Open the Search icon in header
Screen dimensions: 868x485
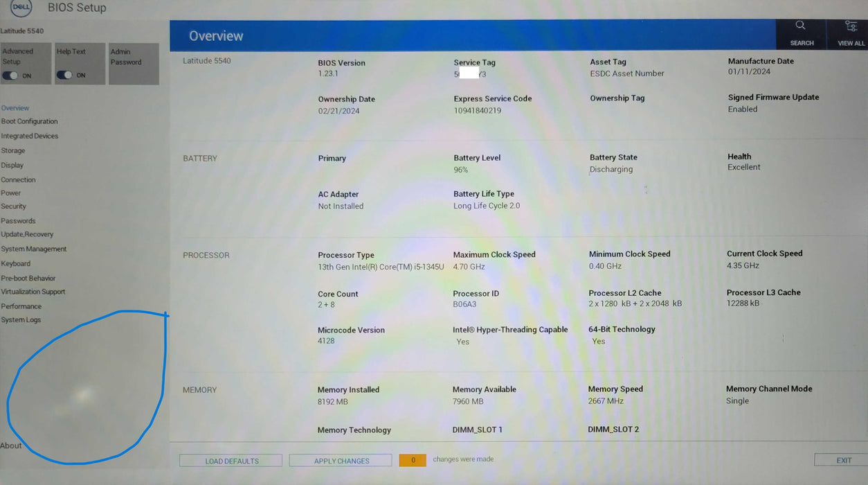[x=801, y=26]
